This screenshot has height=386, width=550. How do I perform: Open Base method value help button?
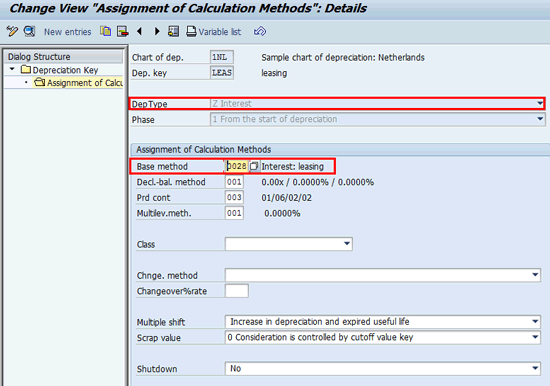pos(254,166)
